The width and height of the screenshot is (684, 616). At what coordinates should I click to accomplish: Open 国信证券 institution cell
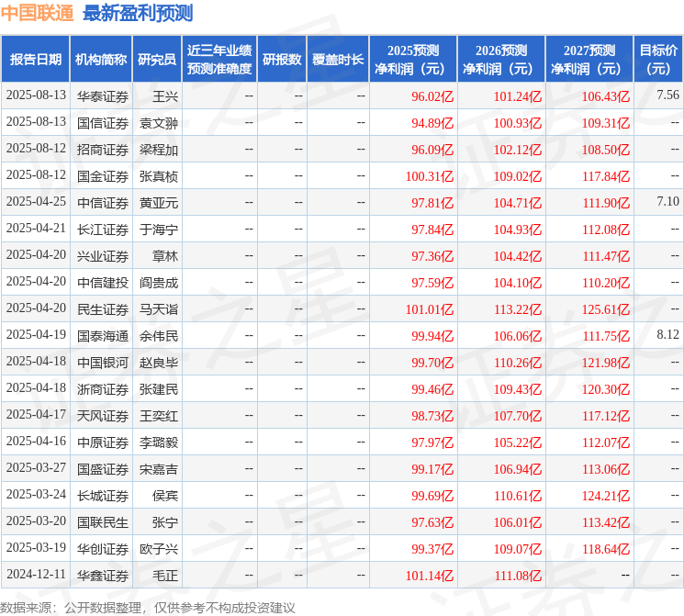coord(103,123)
